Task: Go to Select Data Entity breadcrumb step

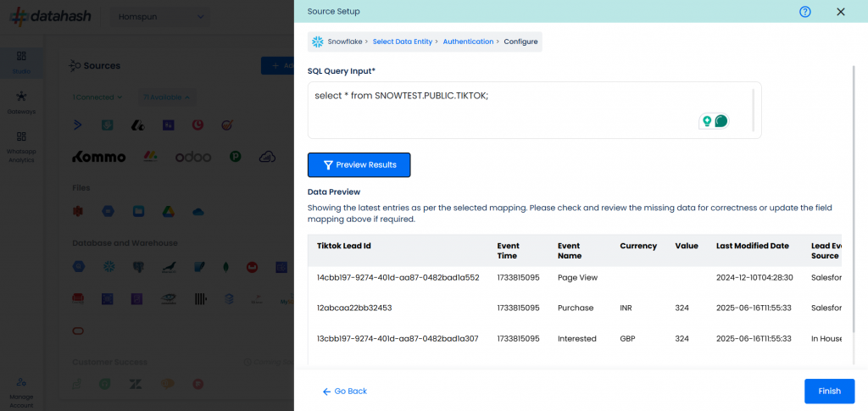Action: point(403,42)
